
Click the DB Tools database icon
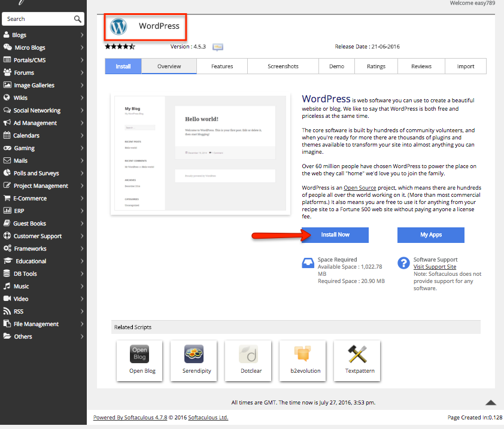coord(7,273)
